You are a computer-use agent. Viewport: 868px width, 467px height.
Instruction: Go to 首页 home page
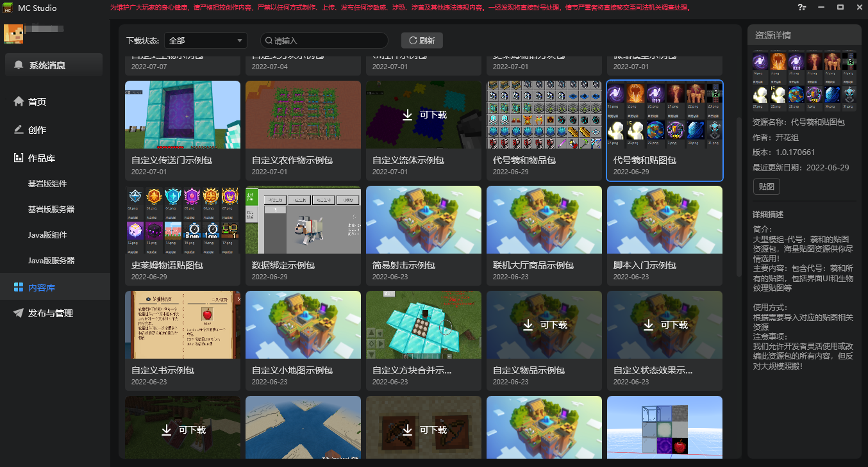coord(30,102)
